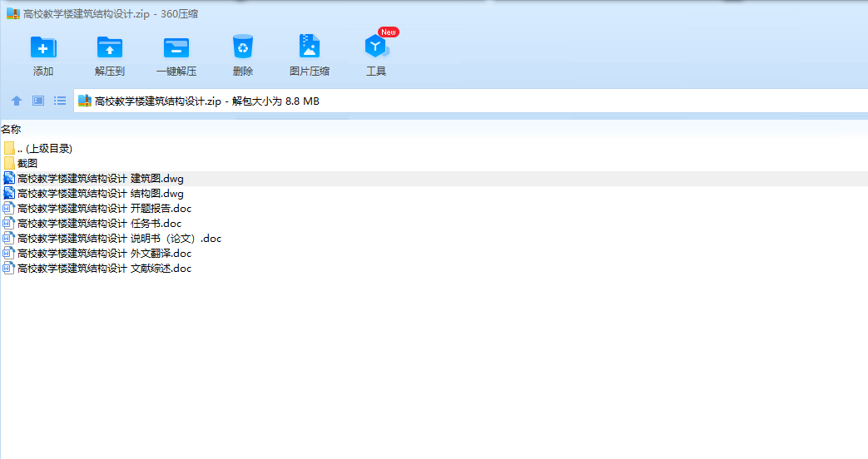Click the 一键解压 one-click extract icon
Screen dimensions: 868x459
pyautogui.click(x=176, y=47)
